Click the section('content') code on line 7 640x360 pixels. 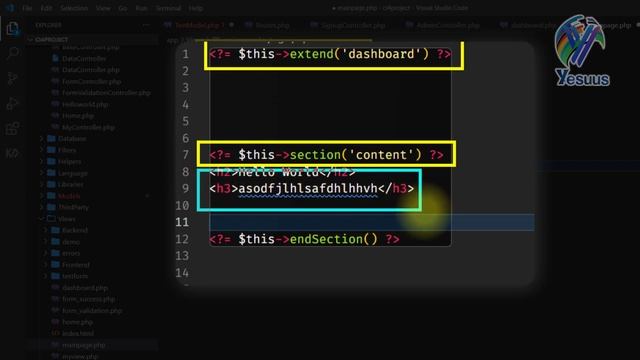coord(356,155)
